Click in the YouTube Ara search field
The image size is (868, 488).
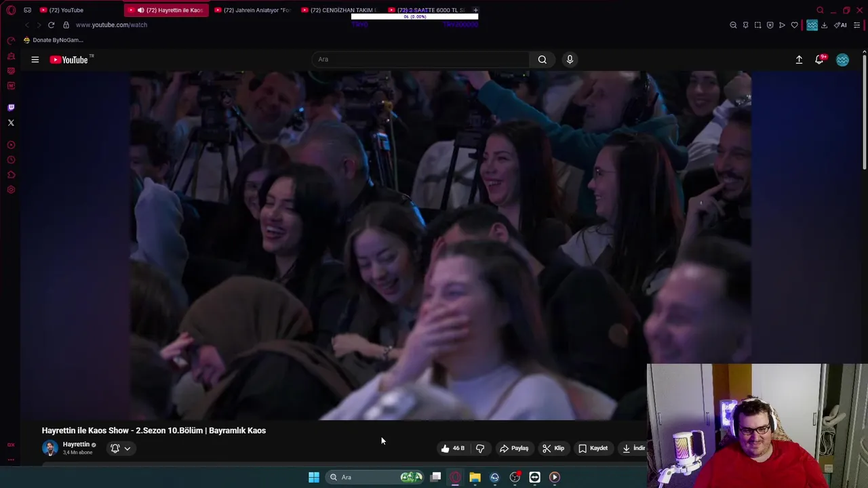(x=420, y=60)
